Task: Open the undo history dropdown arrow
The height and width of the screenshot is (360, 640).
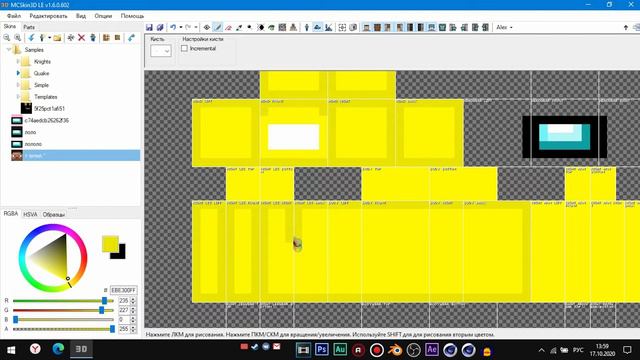Action: (180, 27)
